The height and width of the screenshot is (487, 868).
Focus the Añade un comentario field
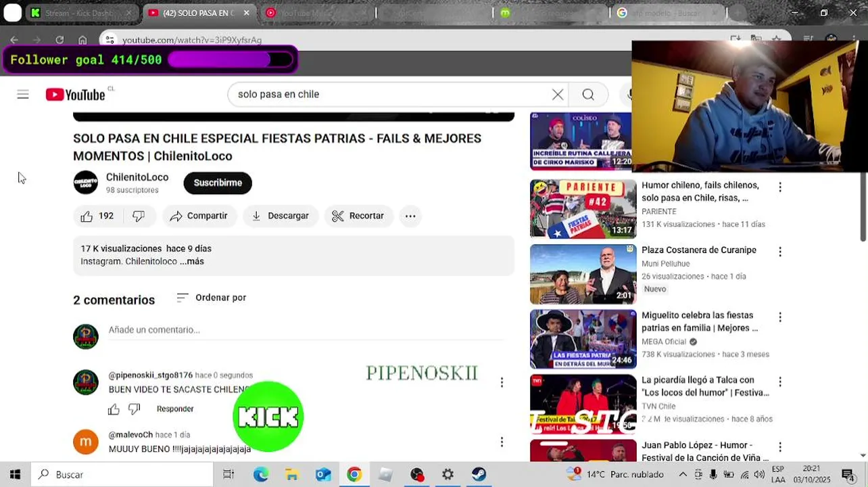click(x=306, y=330)
